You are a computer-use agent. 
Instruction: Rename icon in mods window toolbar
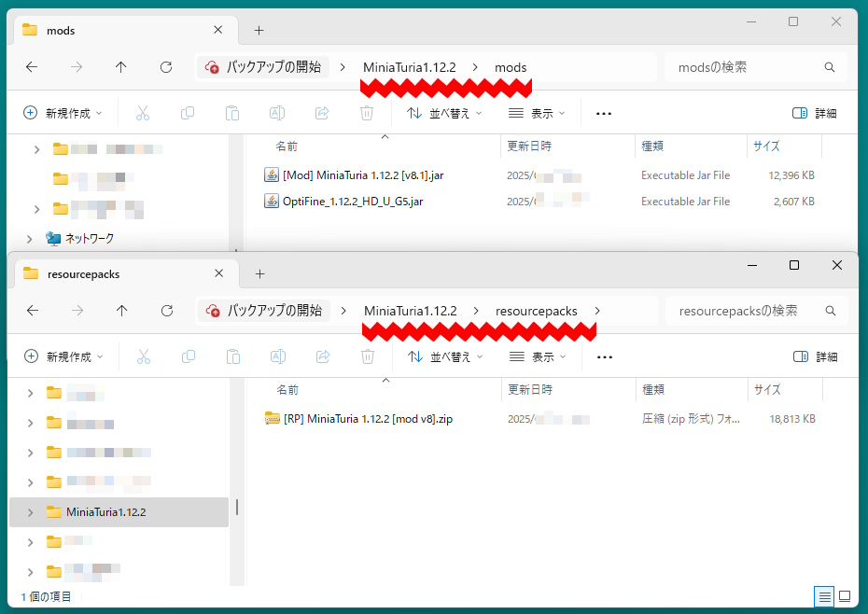click(x=277, y=113)
